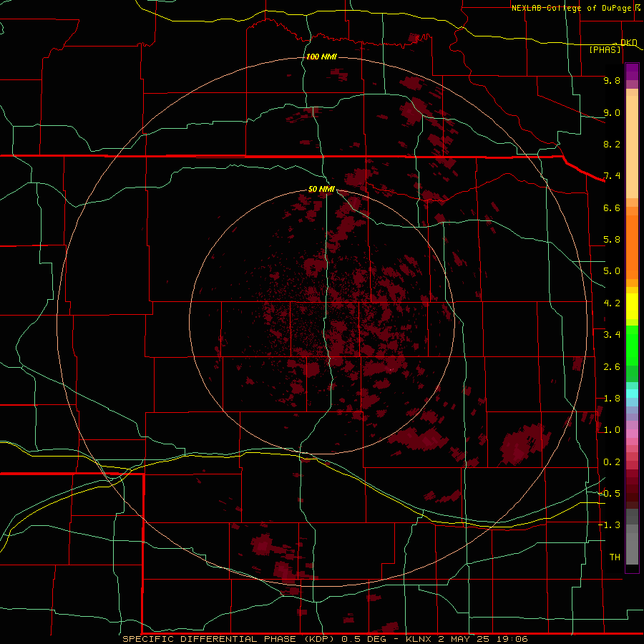Select the 50 NMI range ring label
This screenshot has width=644, height=644.
coord(321,189)
